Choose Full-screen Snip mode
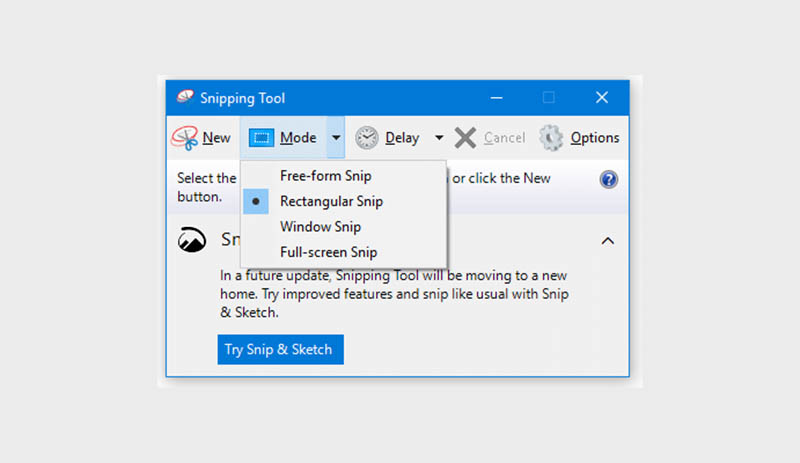This screenshot has height=463, width=800. pos(344,252)
